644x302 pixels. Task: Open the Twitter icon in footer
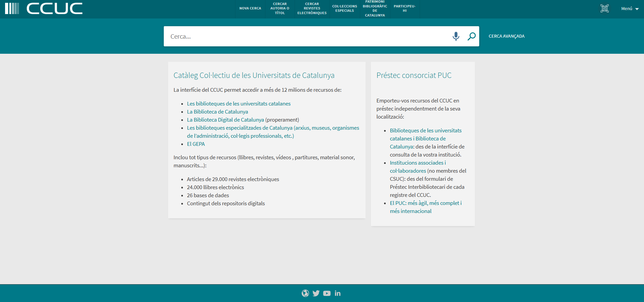(316, 293)
